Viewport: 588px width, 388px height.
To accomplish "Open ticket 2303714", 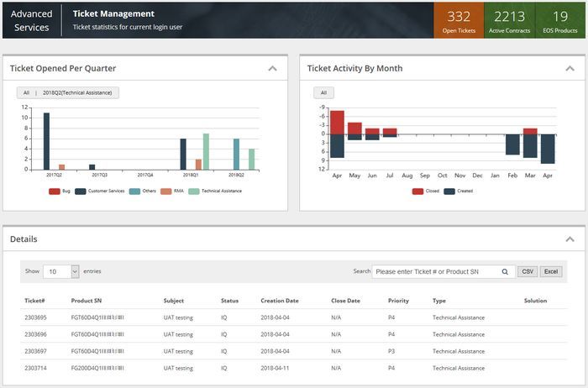I will point(35,368).
